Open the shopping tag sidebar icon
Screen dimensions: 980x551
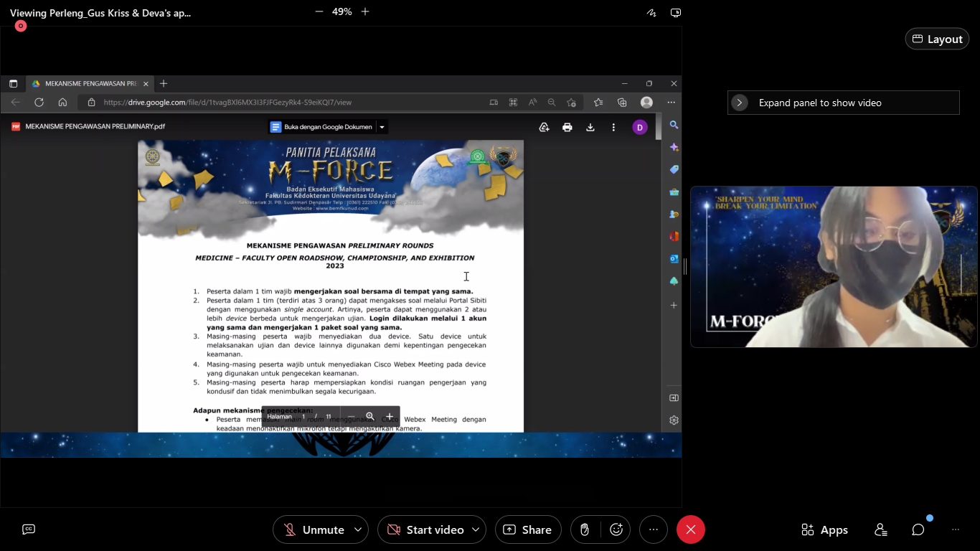click(x=674, y=169)
